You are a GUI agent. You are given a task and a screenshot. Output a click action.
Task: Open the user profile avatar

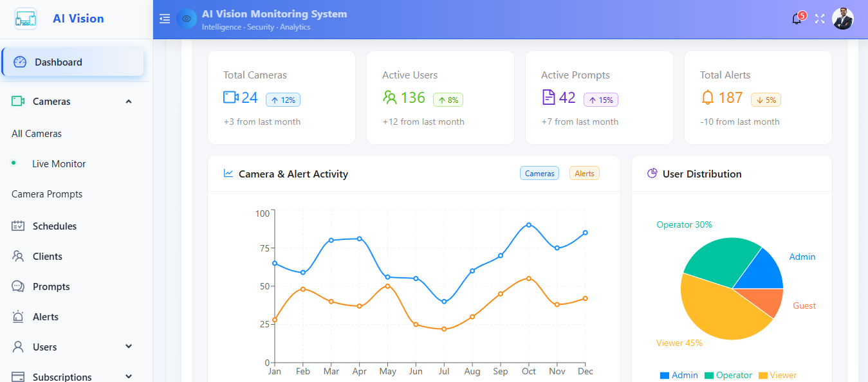[x=842, y=19]
